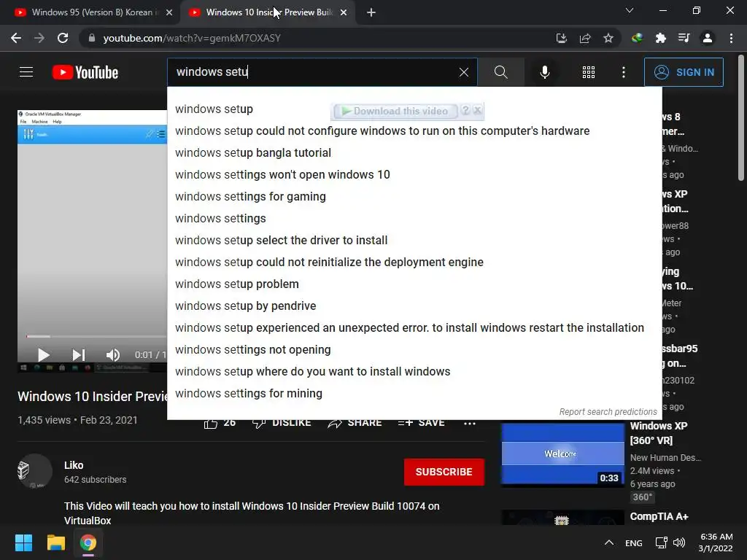The width and height of the screenshot is (747, 560).
Task: Close the Windows 95 Korean tab
Action: point(169,12)
